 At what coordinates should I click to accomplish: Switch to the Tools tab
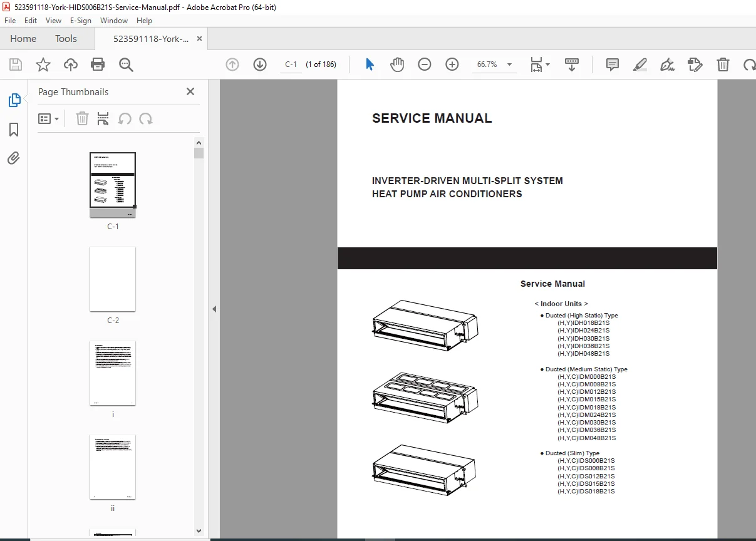click(66, 39)
